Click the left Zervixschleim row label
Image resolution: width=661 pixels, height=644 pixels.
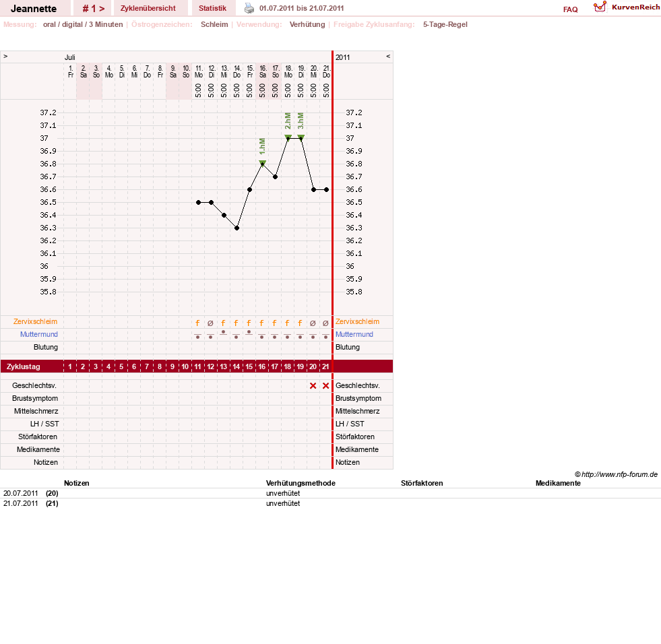click(36, 321)
